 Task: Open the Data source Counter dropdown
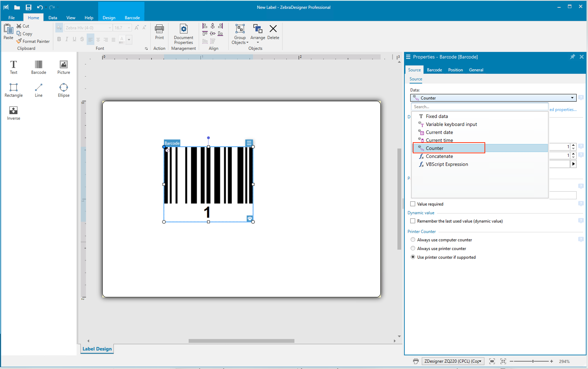tap(493, 98)
